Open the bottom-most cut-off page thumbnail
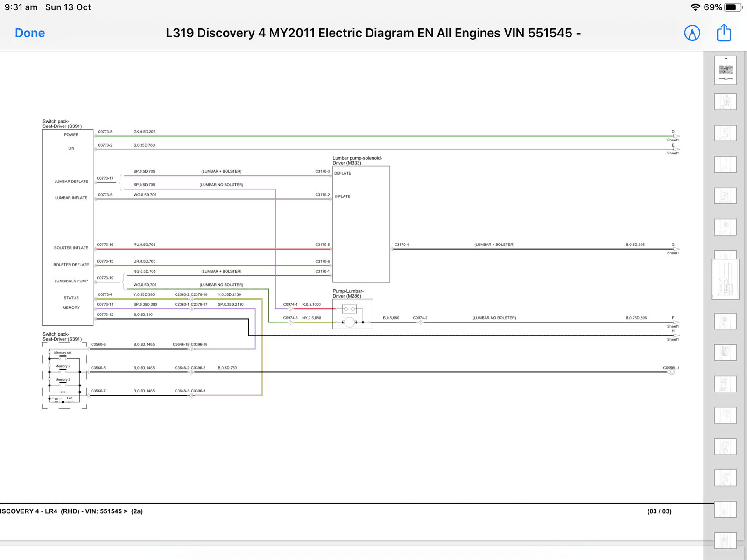Image resolution: width=747 pixels, height=560 pixels. 725,540
